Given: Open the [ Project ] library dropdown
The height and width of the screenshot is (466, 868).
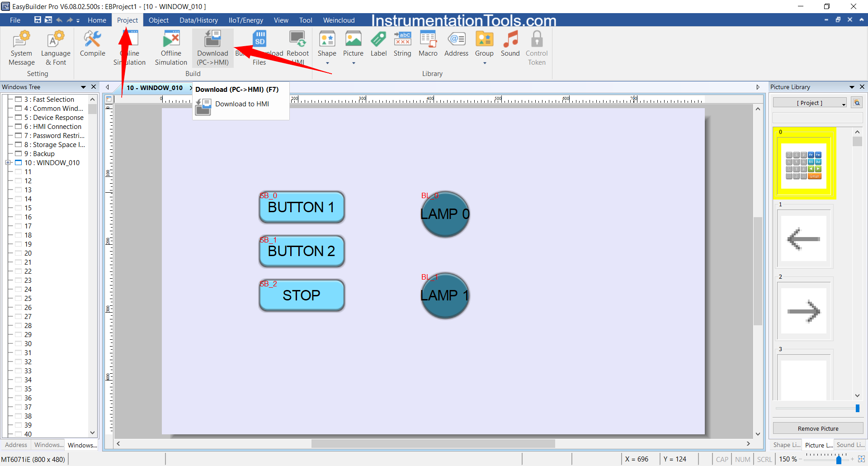Looking at the screenshot, I should (x=810, y=103).
